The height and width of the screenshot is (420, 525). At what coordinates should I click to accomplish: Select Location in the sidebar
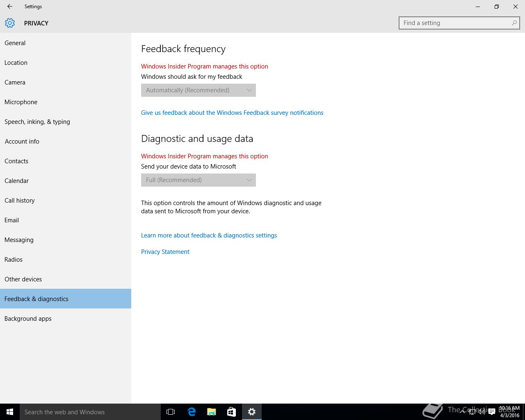click(x=66, y=63)
